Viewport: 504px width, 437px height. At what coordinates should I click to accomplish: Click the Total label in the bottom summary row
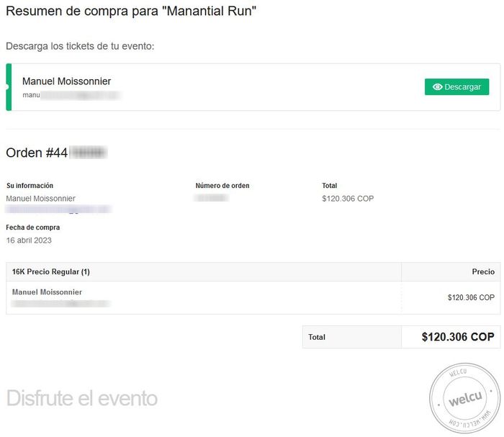point(317,337)
